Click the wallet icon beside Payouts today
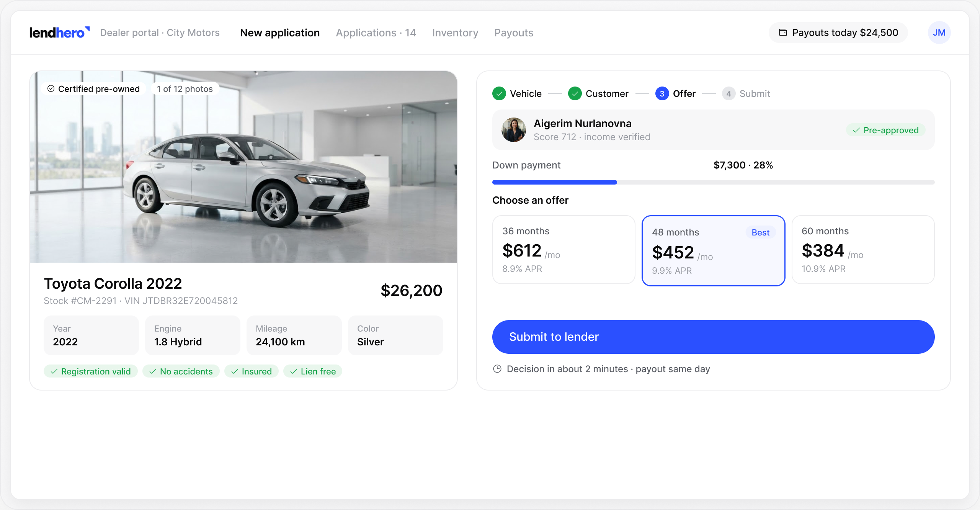Viewport: 980px width, 510px height. click(783, 33)
